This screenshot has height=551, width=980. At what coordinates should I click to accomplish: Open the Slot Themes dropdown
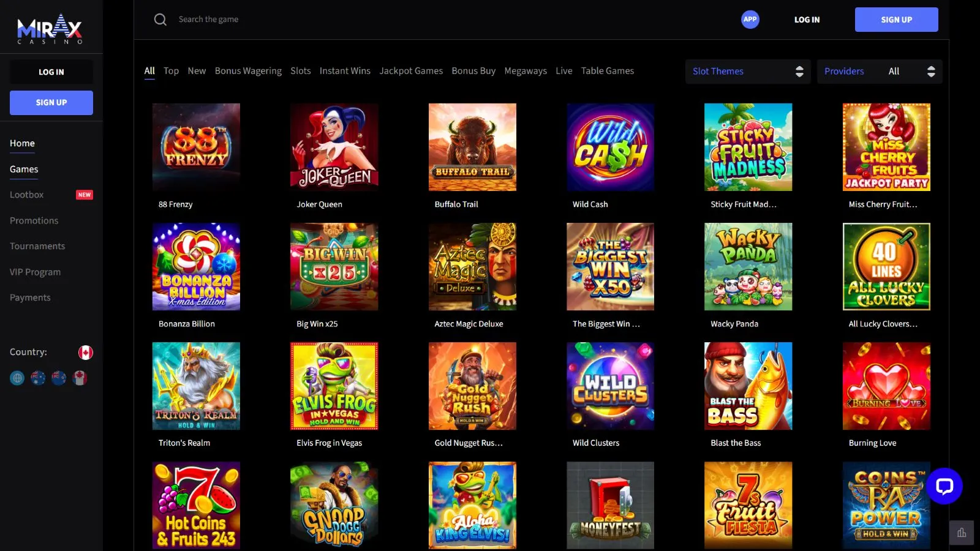[747, 72]
